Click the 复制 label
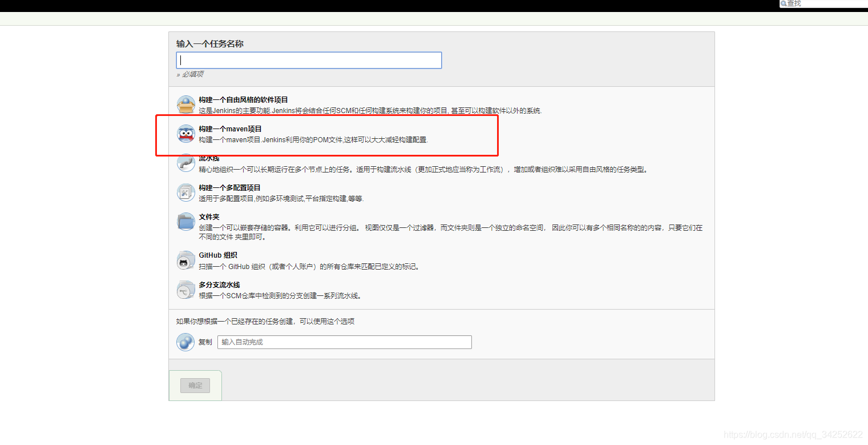This screenshot has height=445, width=868. point(205,342)
